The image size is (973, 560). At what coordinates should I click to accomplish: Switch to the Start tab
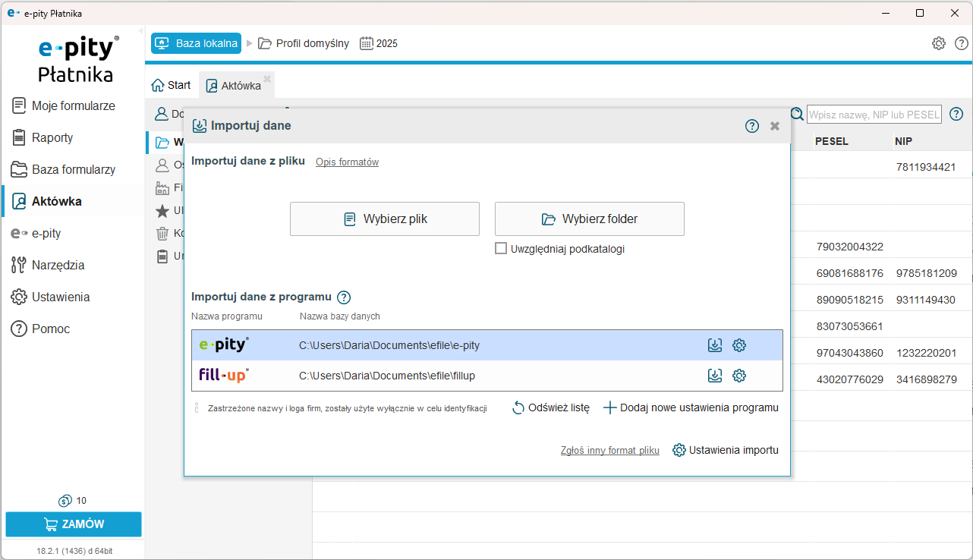[x=172, y=86]
